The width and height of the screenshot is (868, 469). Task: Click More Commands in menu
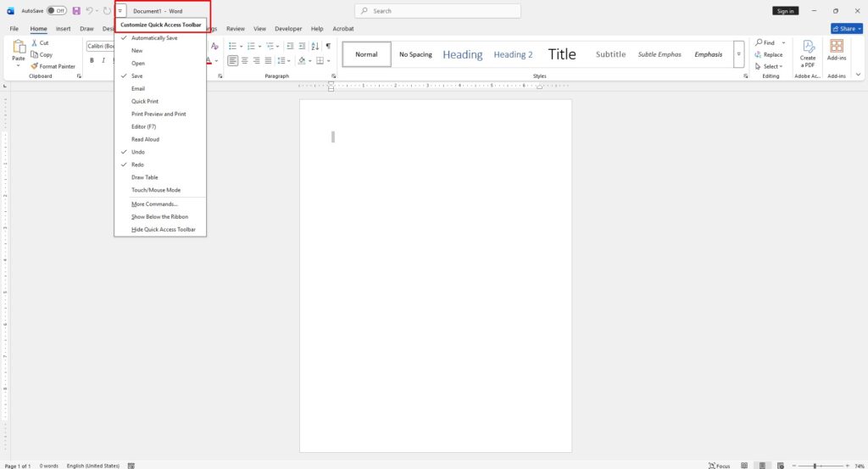[160, 204]
